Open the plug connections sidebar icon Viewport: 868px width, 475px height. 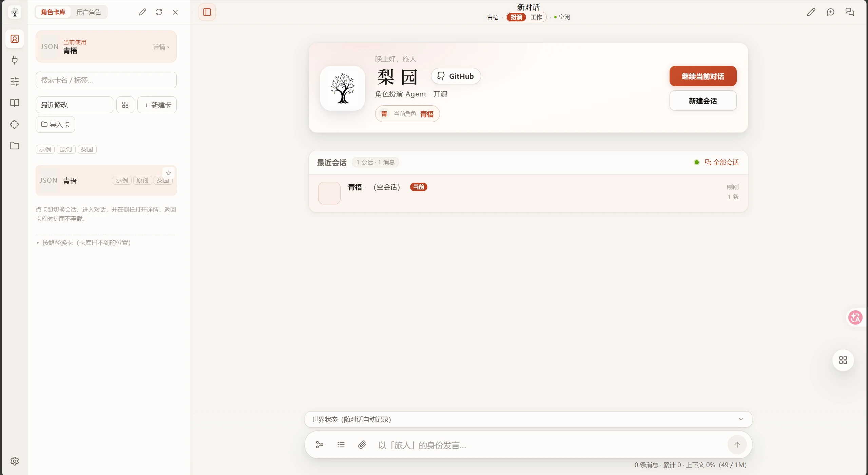(15, 60)
